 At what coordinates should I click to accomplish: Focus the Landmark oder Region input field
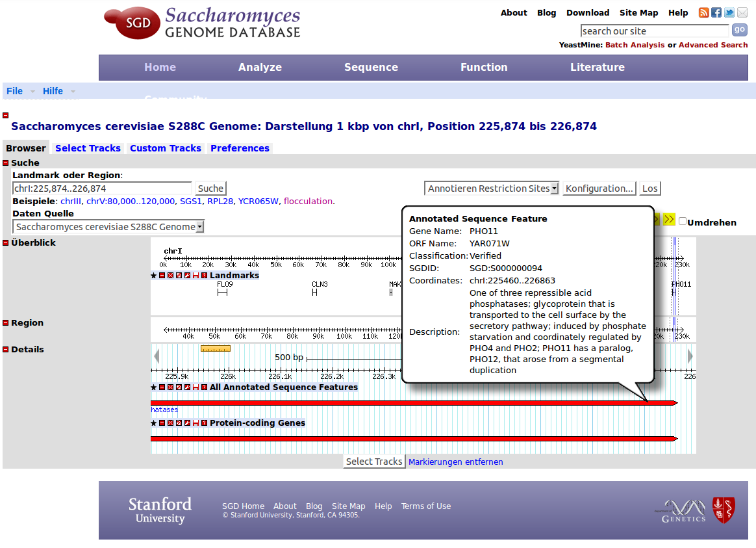click(102, 188)
